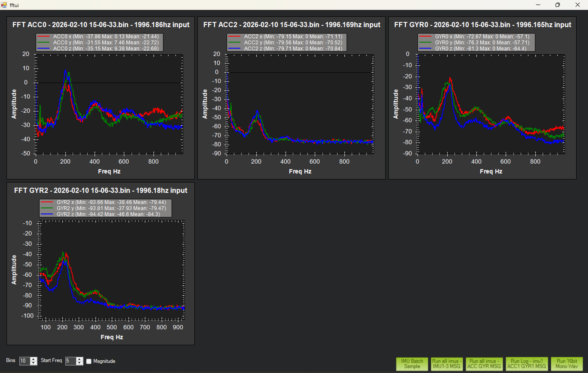Increase Bins value with up arrow

34,359
